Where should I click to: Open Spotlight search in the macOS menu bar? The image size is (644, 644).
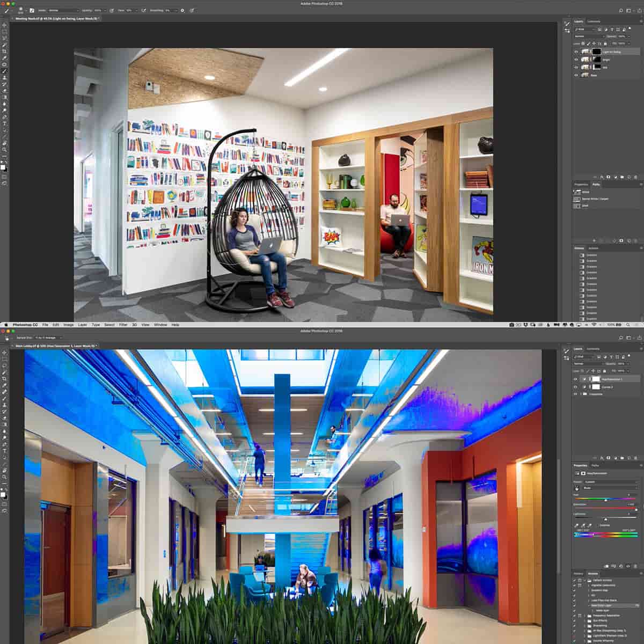[x=627, y=325]
